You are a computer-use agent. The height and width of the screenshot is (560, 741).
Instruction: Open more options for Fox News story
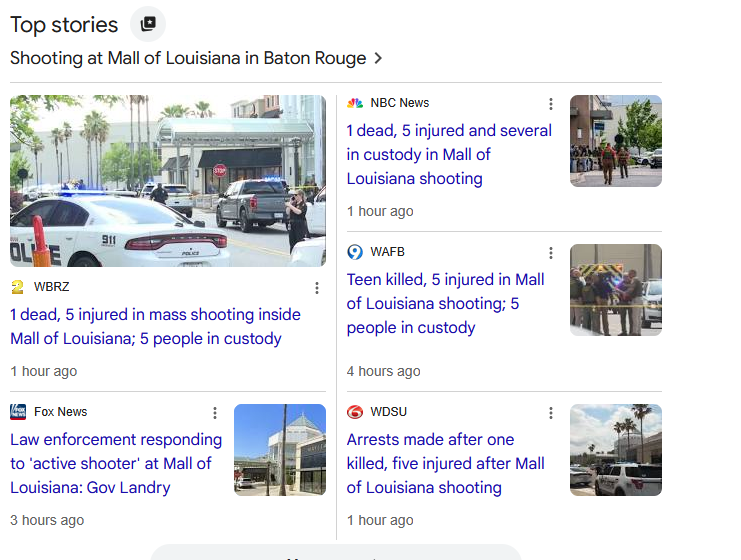click(215, 413)
